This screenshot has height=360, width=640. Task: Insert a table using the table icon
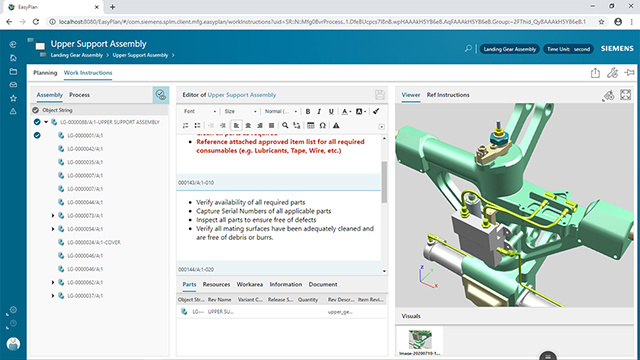coord(311,125)
